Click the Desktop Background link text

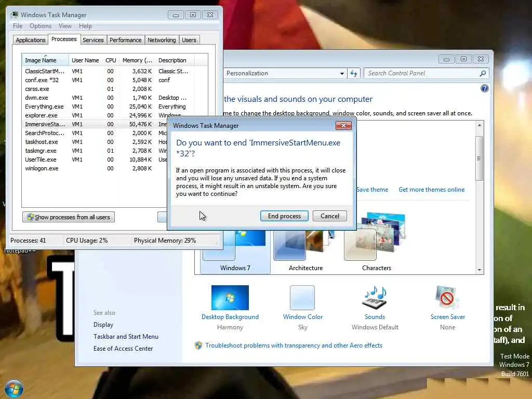[x=230, y=317]
